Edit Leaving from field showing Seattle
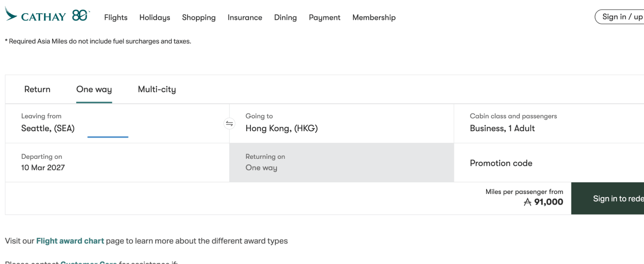The width and height of the screenshot is (644, 264). click(x=117, y=123)
